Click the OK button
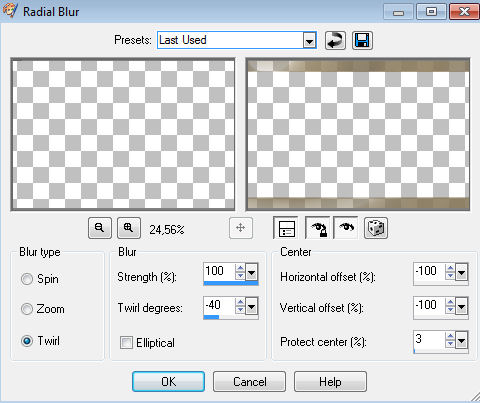This screenshot has height=403, width=480. 168,381
